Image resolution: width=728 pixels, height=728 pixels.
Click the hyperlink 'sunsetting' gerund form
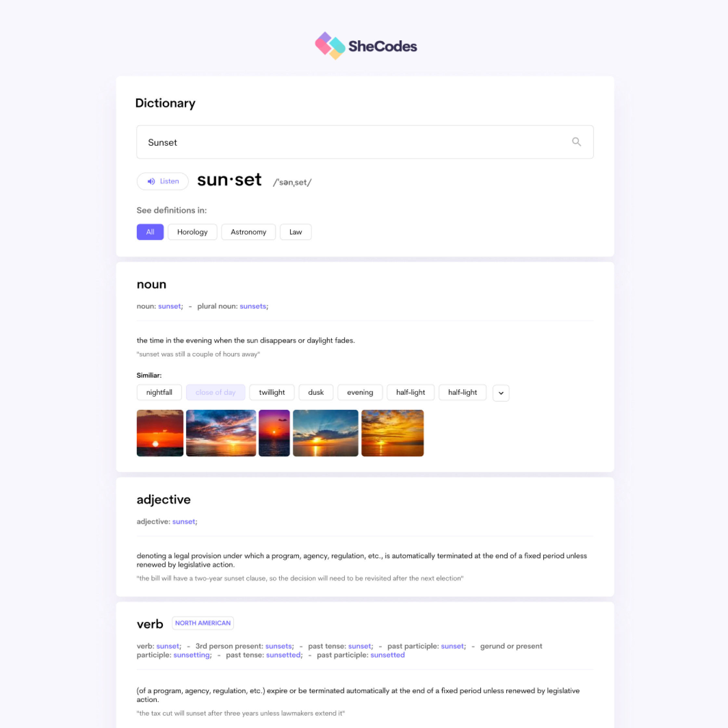coord(191,655)
